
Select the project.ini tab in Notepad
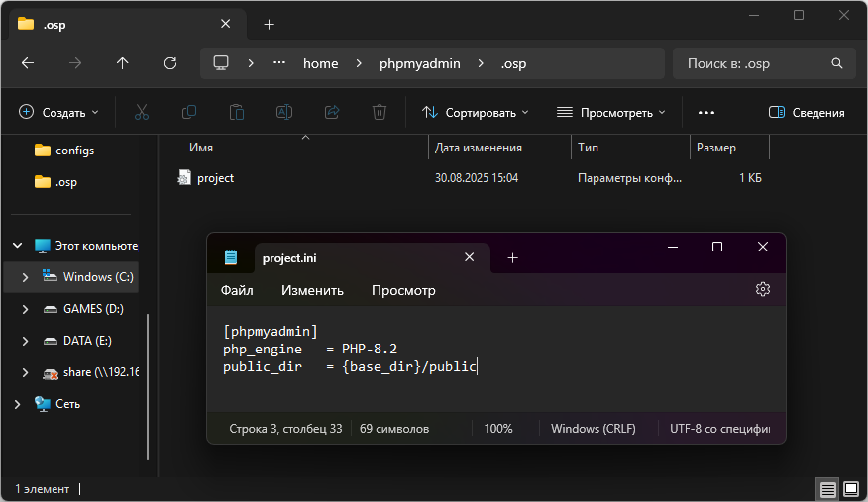point(289,258)
